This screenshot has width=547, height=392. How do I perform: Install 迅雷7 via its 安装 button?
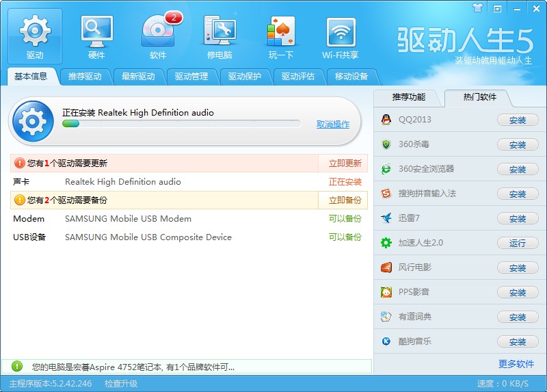click(x=518, y=218)
